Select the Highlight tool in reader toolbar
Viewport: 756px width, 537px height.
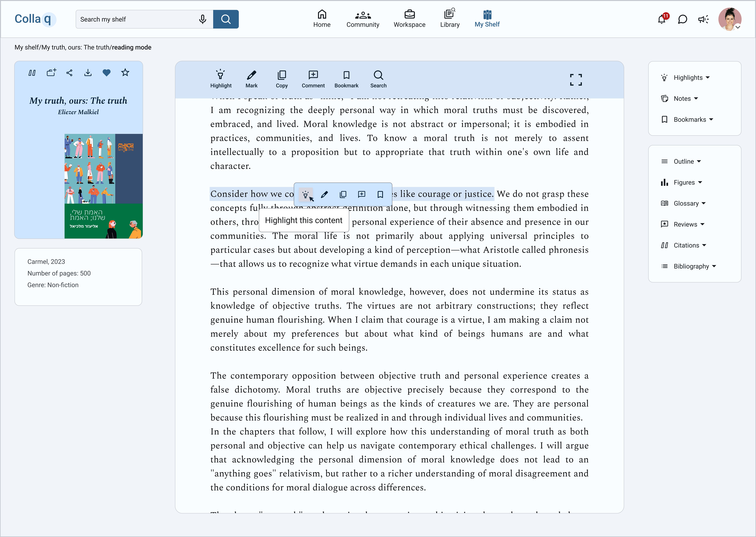point(221,79)
